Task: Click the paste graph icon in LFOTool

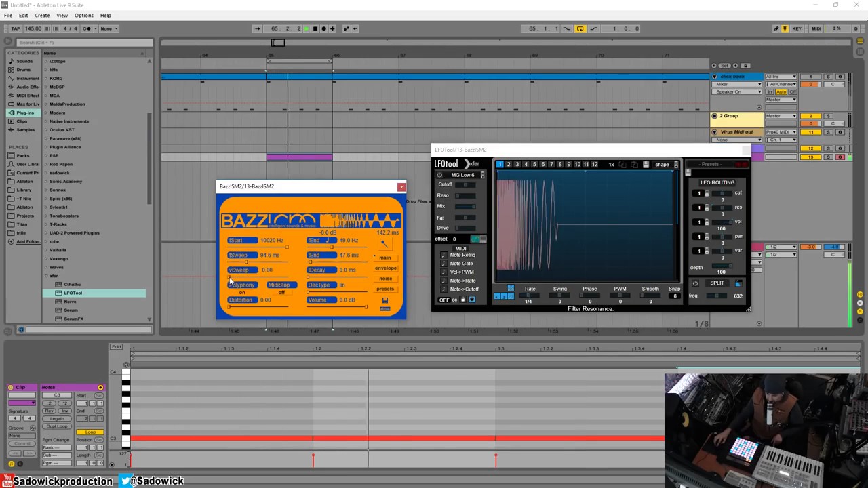Action: click(634, 165)
